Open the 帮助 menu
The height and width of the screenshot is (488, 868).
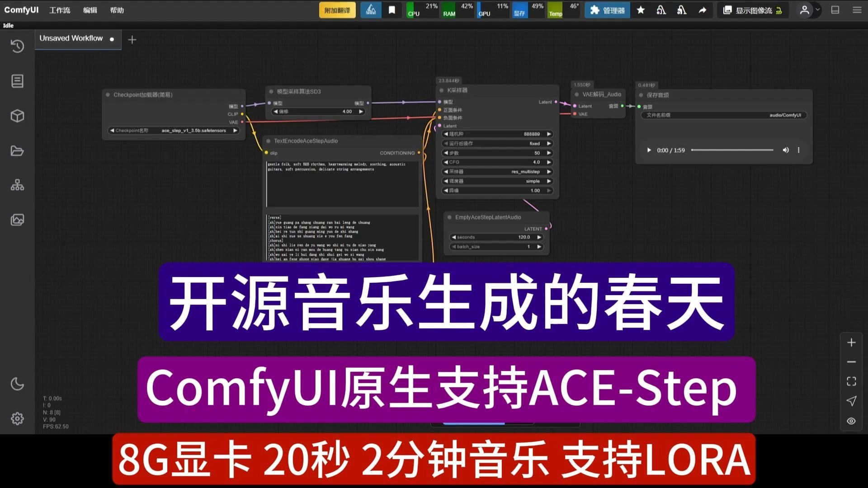(x=117, y=10)
